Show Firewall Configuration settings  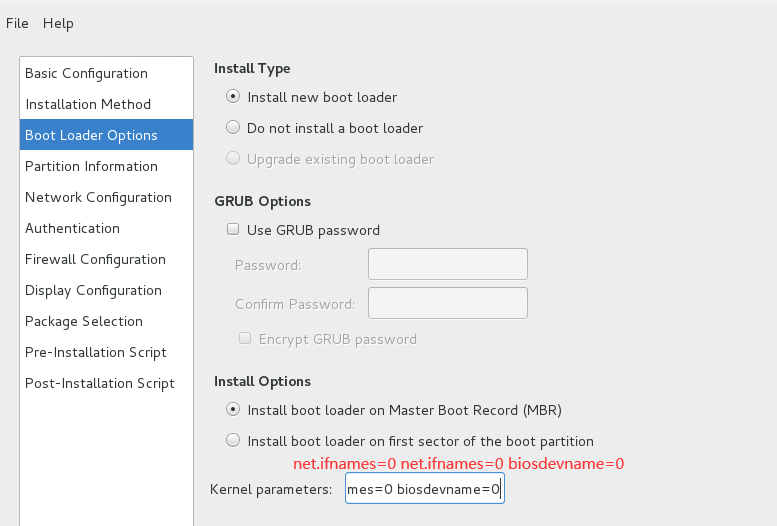95,259
